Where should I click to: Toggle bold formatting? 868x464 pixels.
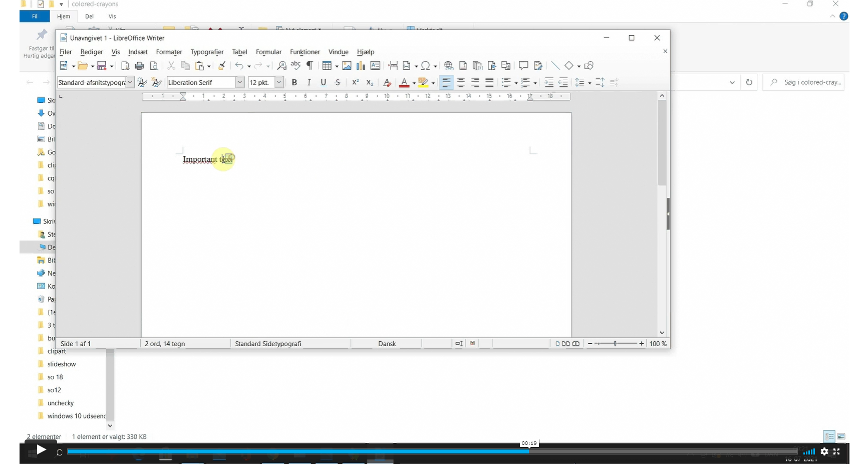(x=295, y=83)
